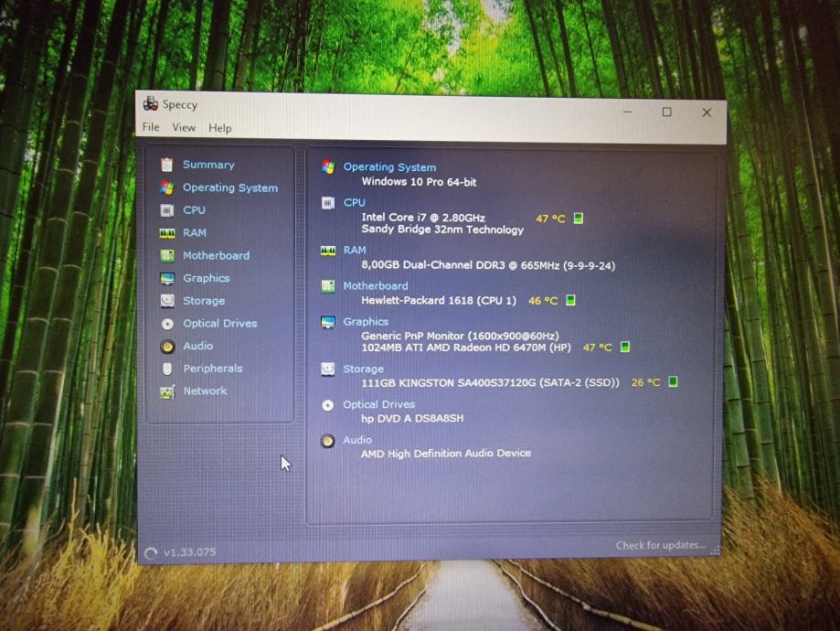The width and height of the screenshot is (840, 631).
Task: Open the View menu
Action: click(184, 128)
